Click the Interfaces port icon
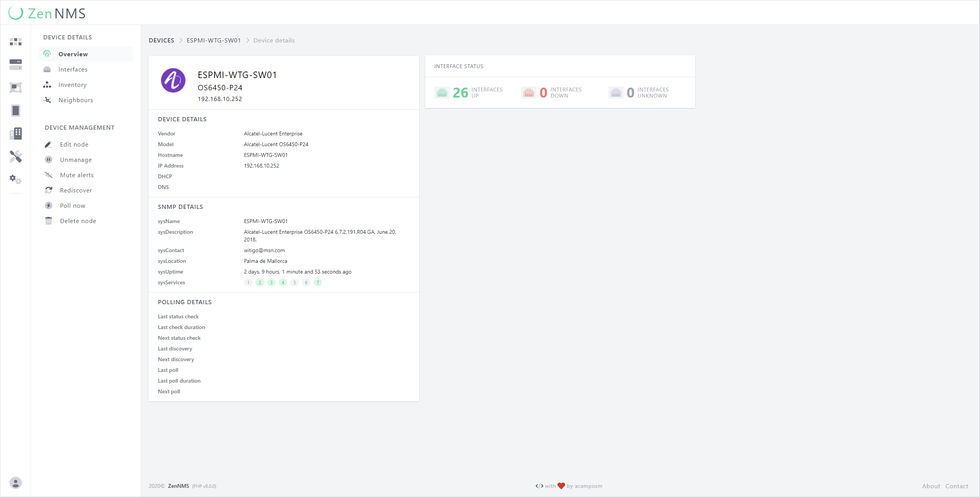 pyautogui.click(x=47, y=70)
